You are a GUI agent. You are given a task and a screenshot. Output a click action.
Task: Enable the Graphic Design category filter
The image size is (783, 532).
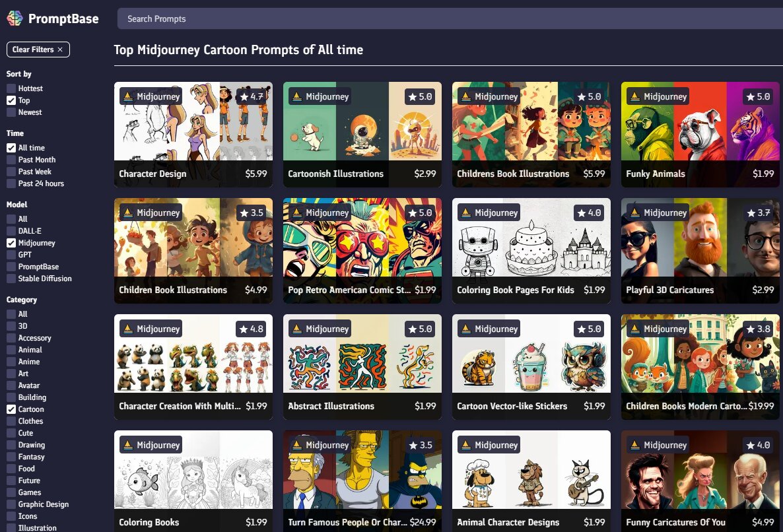point(11,504)
